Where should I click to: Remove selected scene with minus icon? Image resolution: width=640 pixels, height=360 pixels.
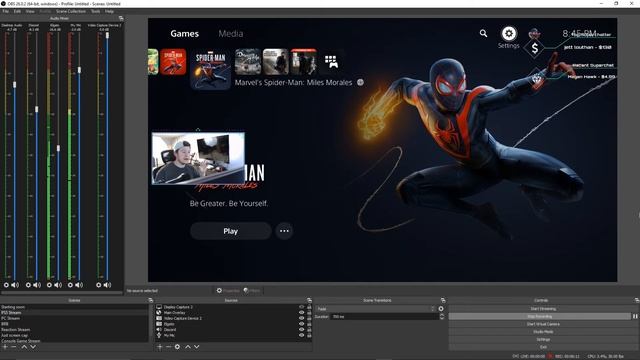13,347
